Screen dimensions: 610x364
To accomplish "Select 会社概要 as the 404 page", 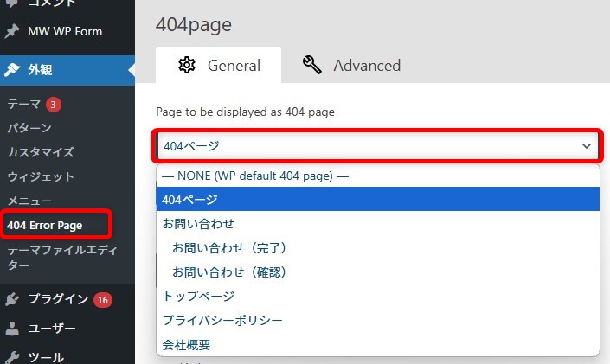I will tap(187, 344).
